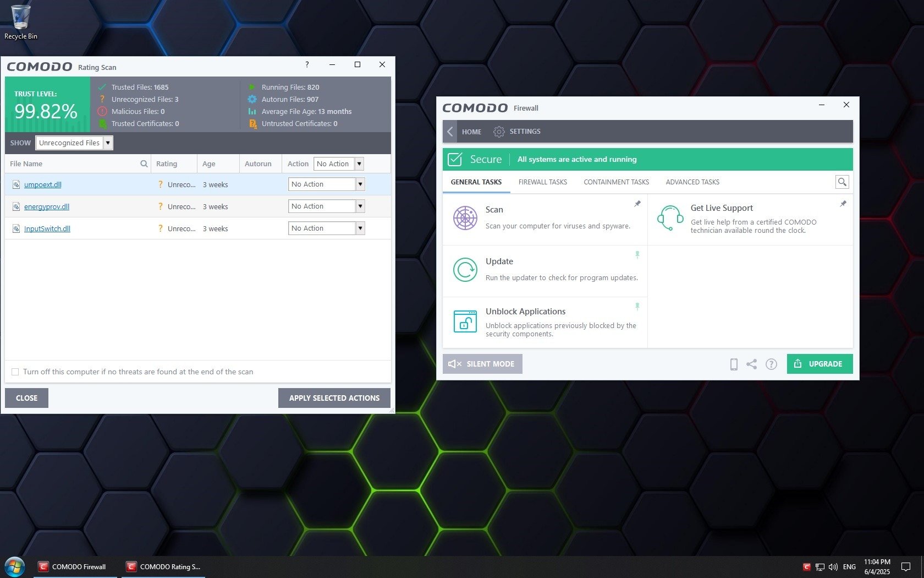Click the COMODO tray icon
Screen dimensions: 924x578
pos(807,566)
